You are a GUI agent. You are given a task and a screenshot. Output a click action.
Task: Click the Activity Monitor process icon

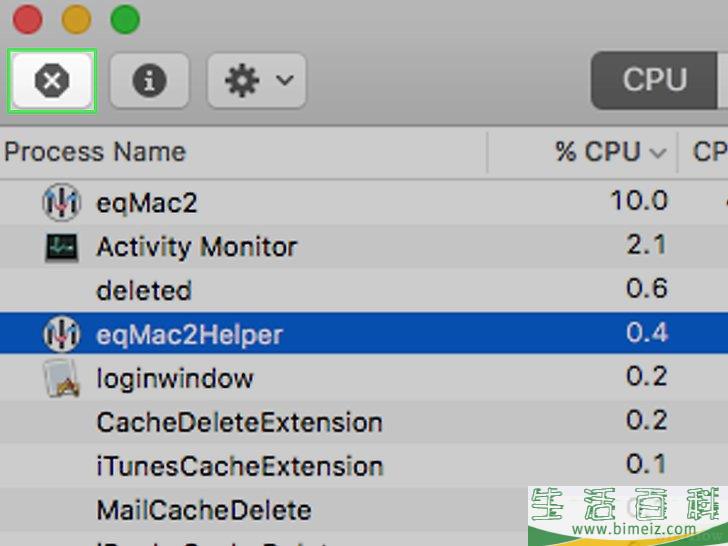61,247
